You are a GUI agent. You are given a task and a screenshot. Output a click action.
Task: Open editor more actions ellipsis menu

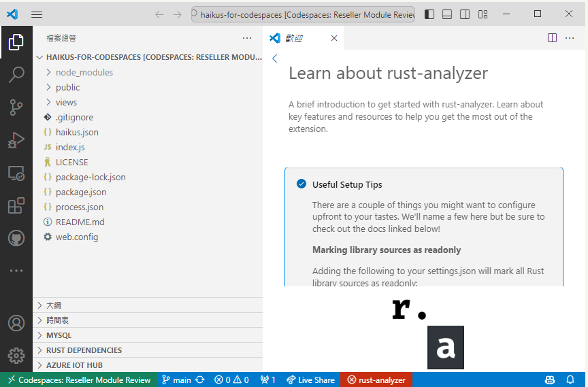pos(570,38)
